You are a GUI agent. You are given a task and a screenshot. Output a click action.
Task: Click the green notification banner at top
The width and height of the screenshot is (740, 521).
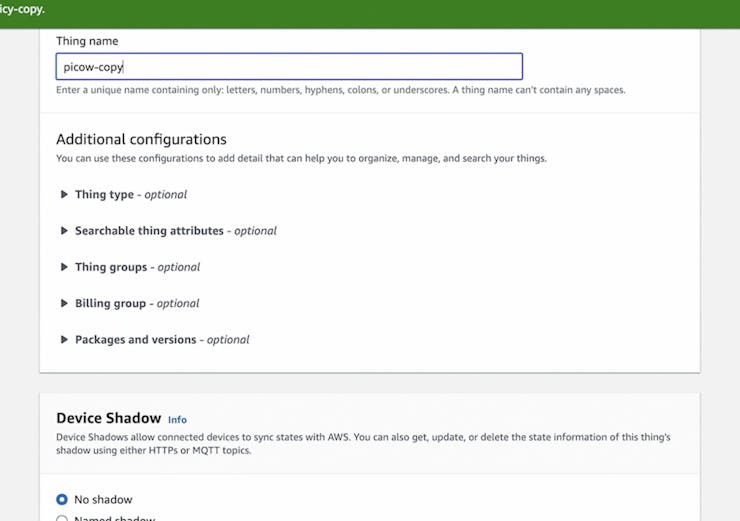point(370,13)
